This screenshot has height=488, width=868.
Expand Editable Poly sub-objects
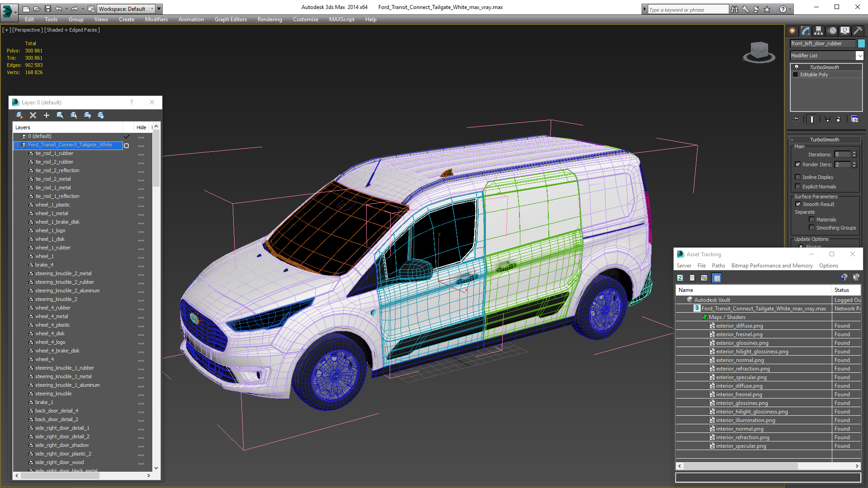click(795, 75)
